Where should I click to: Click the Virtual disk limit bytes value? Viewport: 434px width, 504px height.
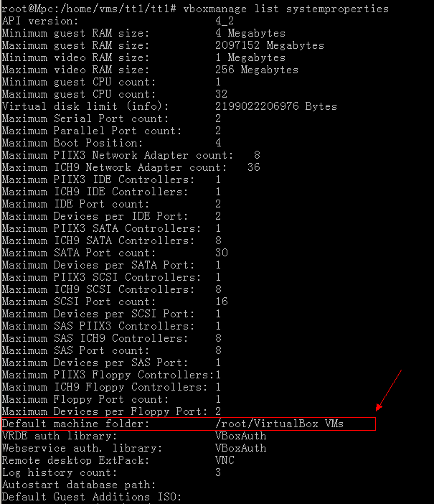click(x=276, y=106)
